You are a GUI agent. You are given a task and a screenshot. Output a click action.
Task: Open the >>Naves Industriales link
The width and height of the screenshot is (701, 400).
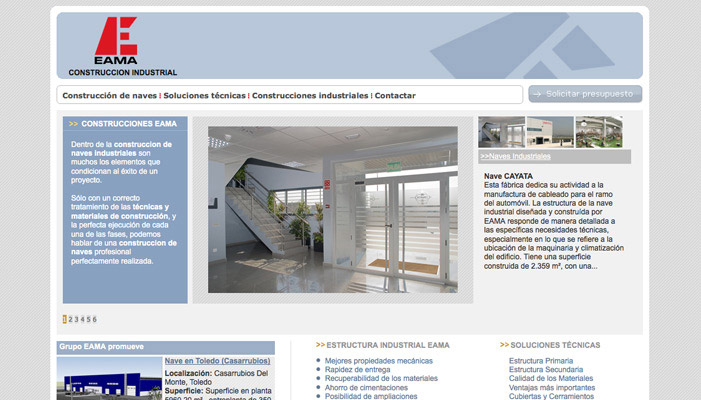point(515,156)
